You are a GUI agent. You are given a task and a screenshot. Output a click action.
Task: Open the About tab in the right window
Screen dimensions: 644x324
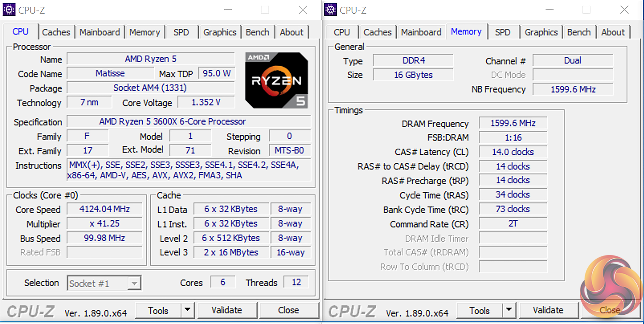coord(613,32)
